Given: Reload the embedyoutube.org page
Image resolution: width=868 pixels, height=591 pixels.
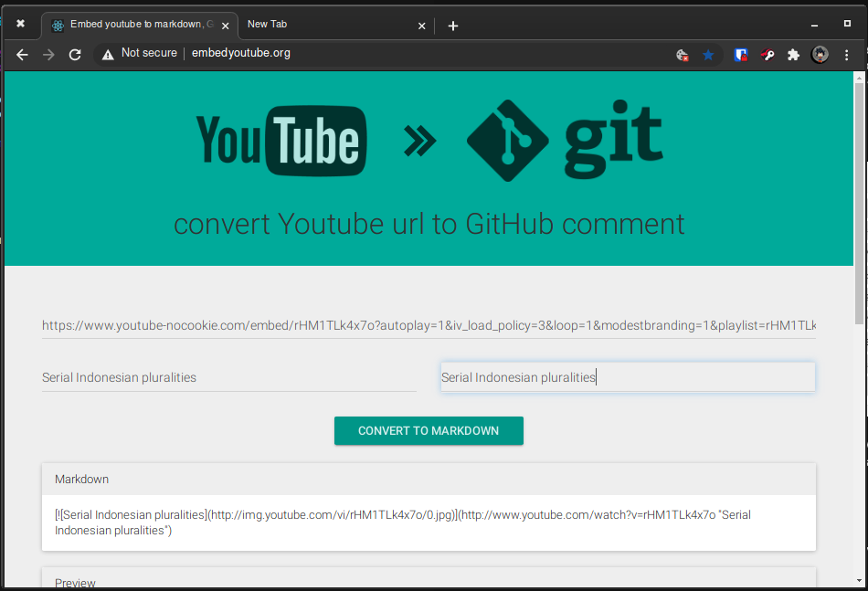Looking at the screenshot, I should click(x=75, y=54).
